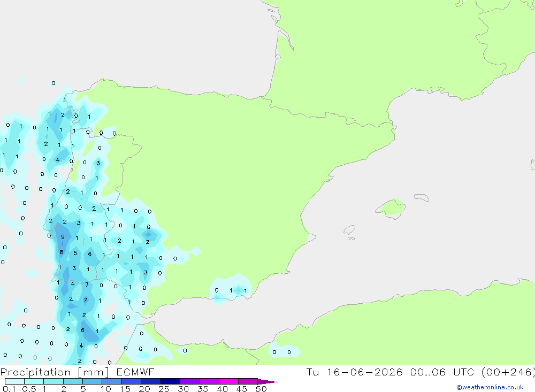Viewport: 535px width, 392px height.
Task: Select the 40–45 mm pink-magenta swatch
Action: (228, 381)
